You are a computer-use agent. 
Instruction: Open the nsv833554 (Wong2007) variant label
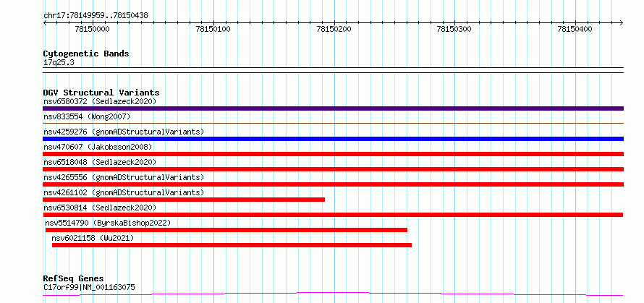tap(87, 116)
